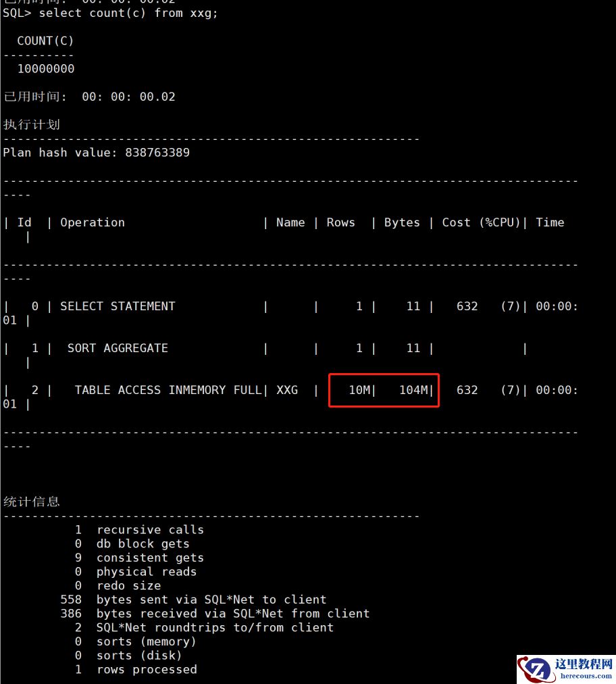Click the 这里教程网 watermark text
Image resolution: width=616 pixels, height=684 pixels.
pos(584,664)
